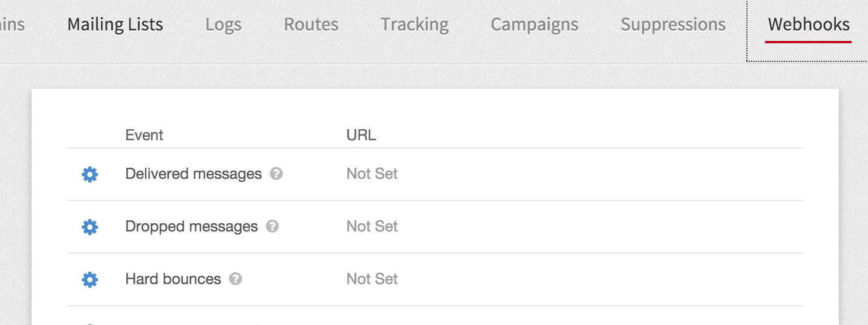Switch to the Mailing Lists tab
Image resolution: width=868 pixels, height=325 pixels.
[115, 25]
